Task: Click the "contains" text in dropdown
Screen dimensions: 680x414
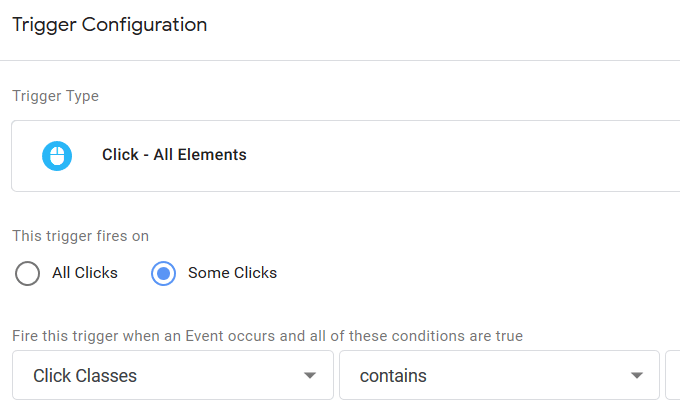Action: (393, 377)
